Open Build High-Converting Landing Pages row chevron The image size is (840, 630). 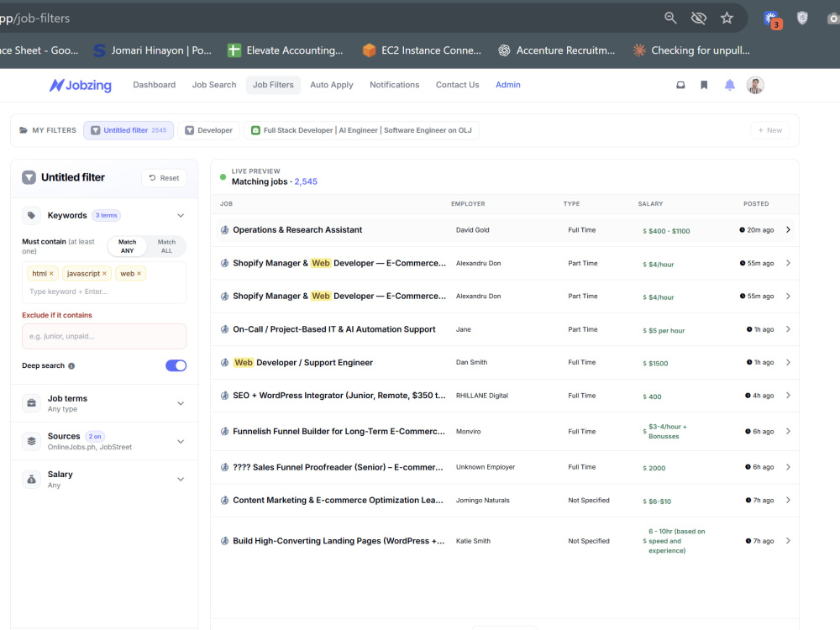pyautogui.click(x=788, y=541)
